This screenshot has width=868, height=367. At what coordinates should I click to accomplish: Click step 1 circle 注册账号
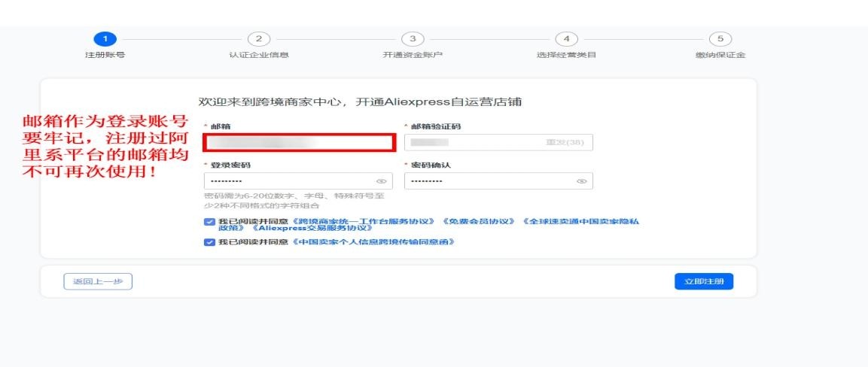(105, 39)
